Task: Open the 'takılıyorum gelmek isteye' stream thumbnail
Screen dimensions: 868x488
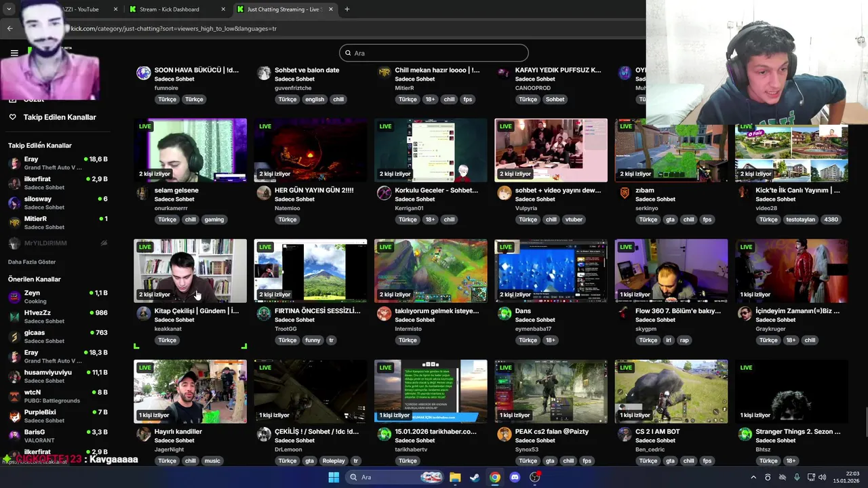Action: point(431,270)
